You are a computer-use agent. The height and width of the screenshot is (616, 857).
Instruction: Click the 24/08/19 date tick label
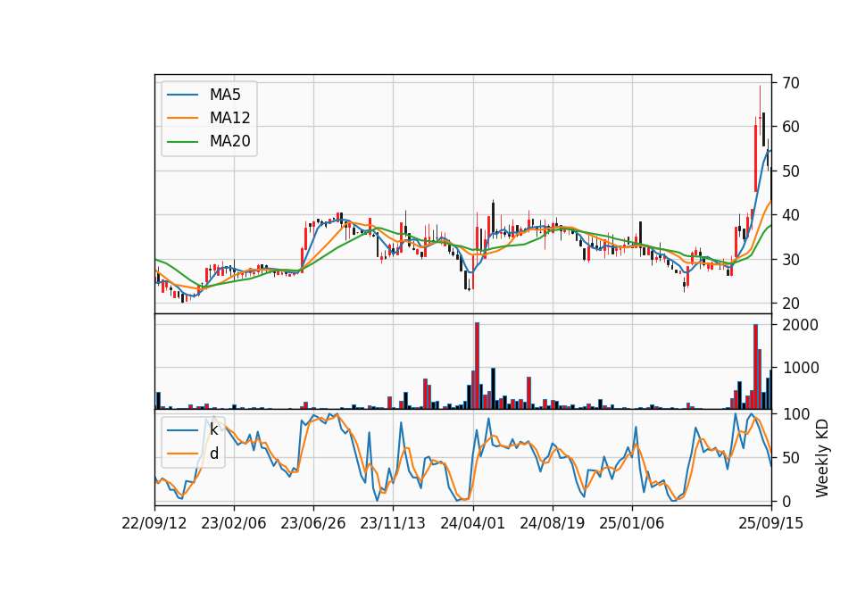click(552, 523)
